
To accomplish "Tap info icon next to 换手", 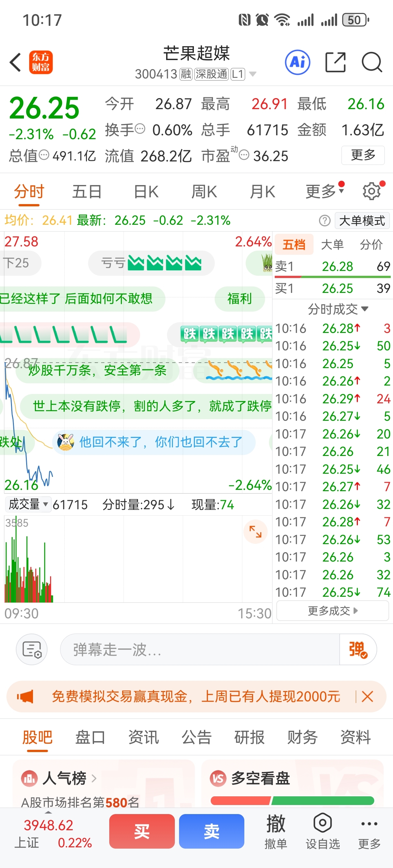I will pos(140,129).
